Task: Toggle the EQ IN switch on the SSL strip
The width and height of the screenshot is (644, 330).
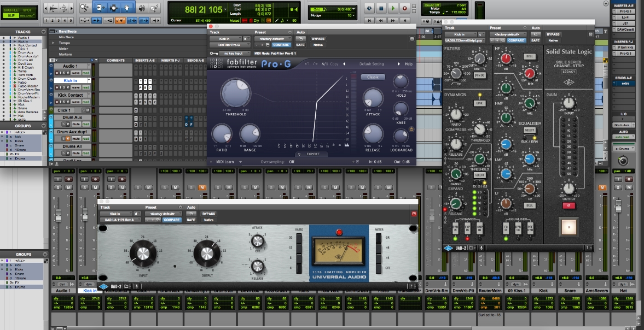Action: [506, 228]
